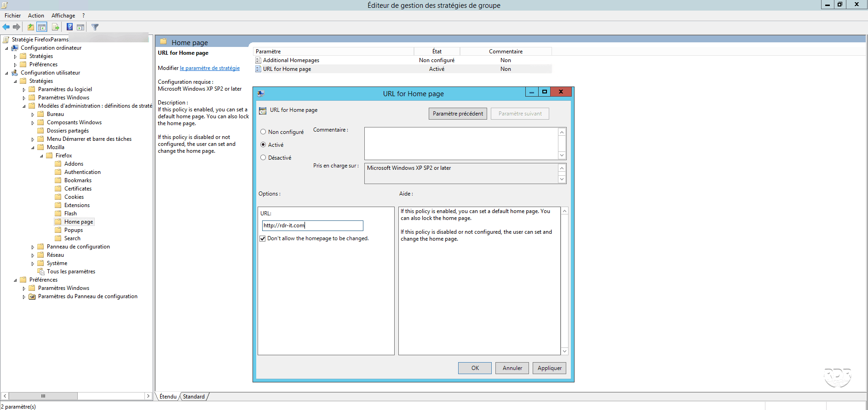Click the Search folder icon
Viewport: 868px width, 410px height.
58,238
